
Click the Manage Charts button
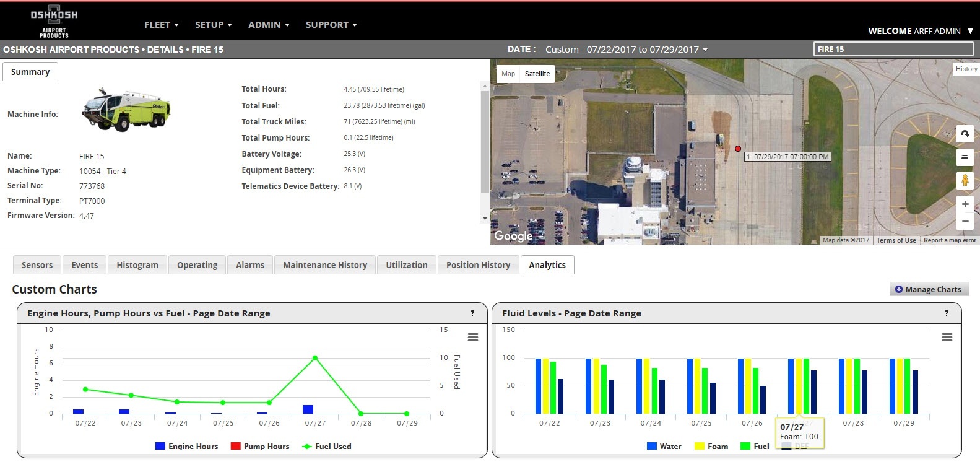tap(928, 289)
